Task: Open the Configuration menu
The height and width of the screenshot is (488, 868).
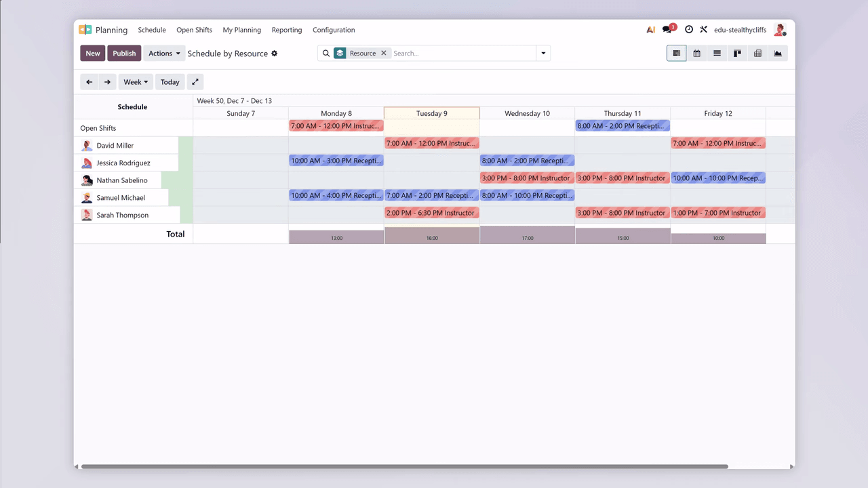Action: (x=334, y=30)
